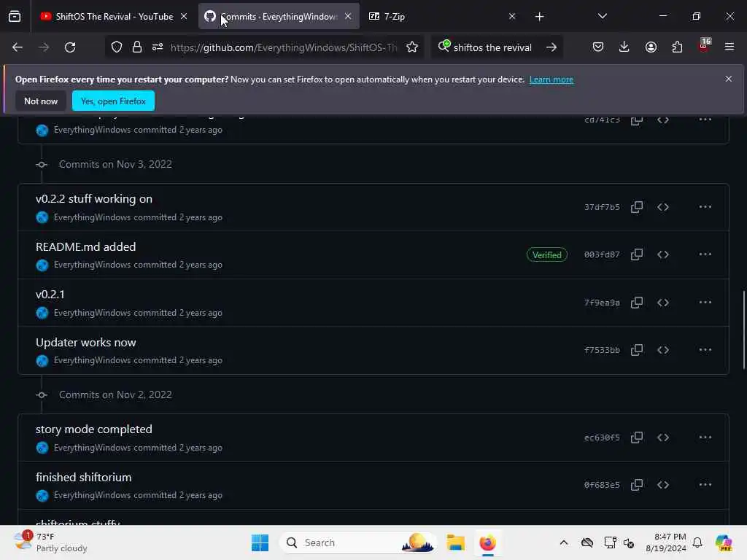Open commit hash 0f683e5 link
This screenshot has height=560, width=747.
[x=602, y=485]
